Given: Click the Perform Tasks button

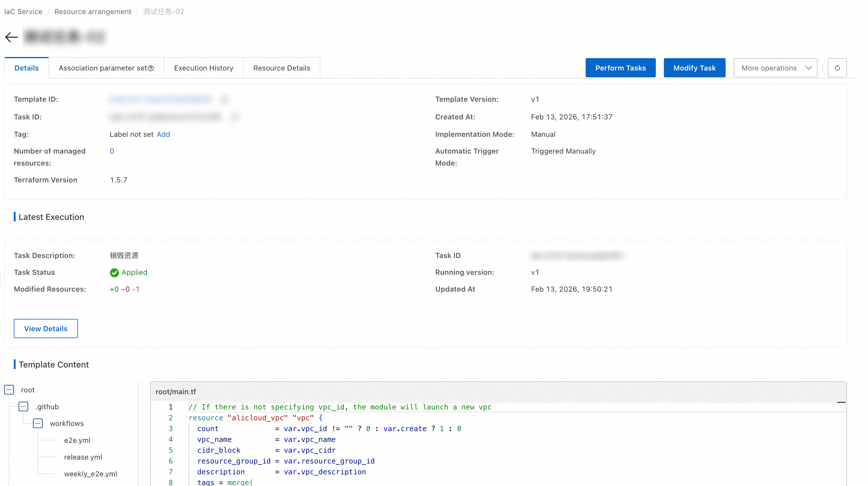Looking at the screenshot, I should (x=621, y=68).
